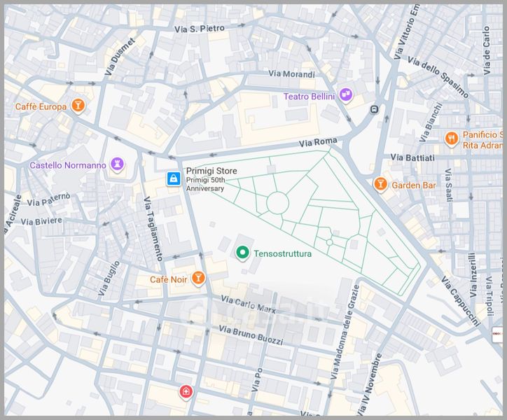
Task: Click the Via Tagliamento street label
Action: coord(155,228)
